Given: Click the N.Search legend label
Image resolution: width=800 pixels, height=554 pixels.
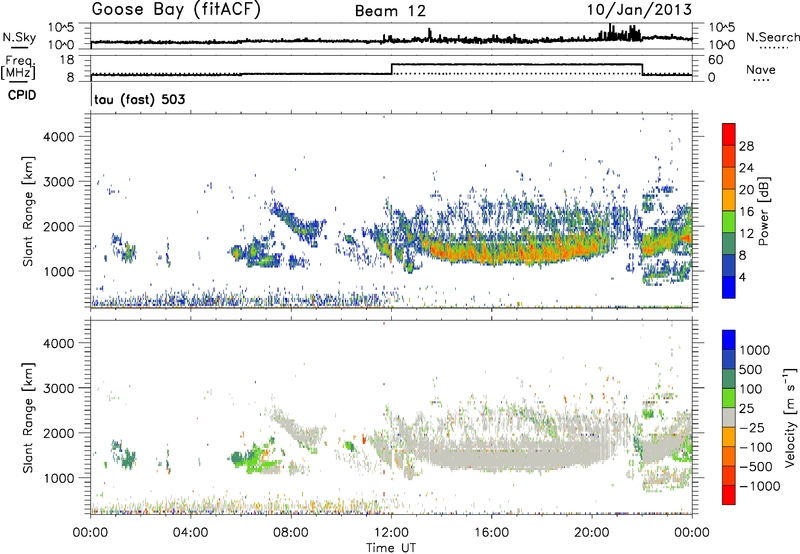Looking at the screenshot, I should point(772,37).
